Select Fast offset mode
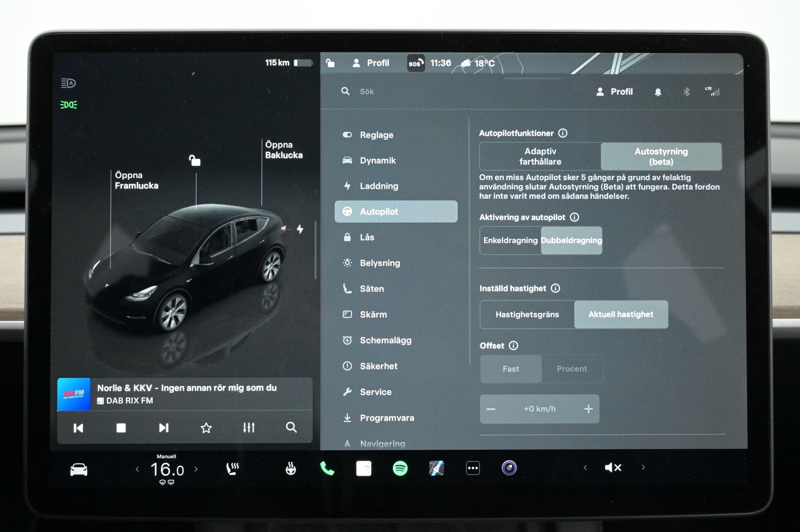The width and height of the screenshot is (800, 532). [x=511, y=369]
